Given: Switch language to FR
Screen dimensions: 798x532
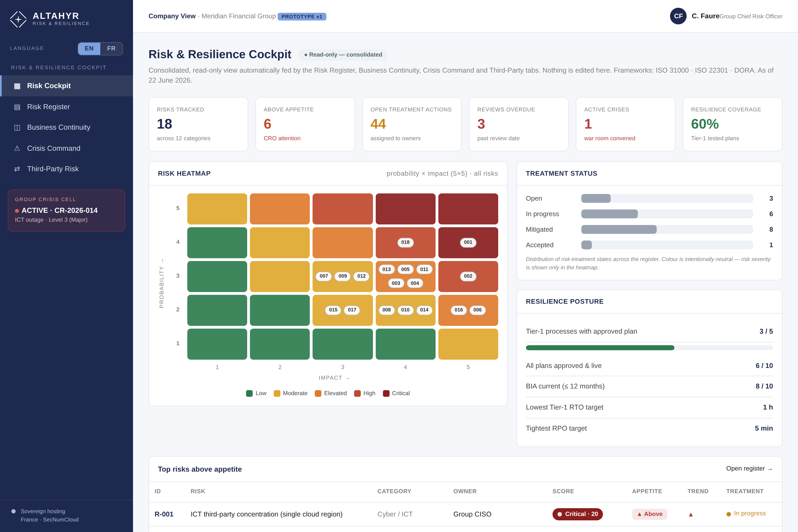Looking at the screenshot, I should [111, 48].
